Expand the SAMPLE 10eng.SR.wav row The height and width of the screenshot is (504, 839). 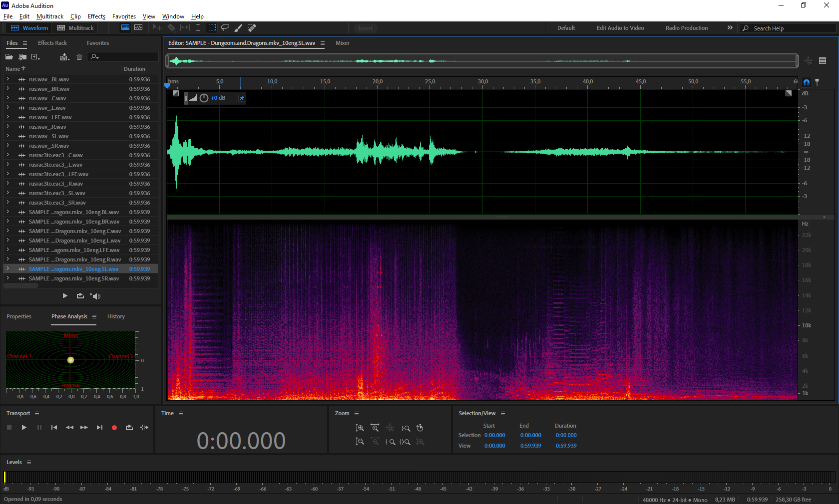point(8,278)
